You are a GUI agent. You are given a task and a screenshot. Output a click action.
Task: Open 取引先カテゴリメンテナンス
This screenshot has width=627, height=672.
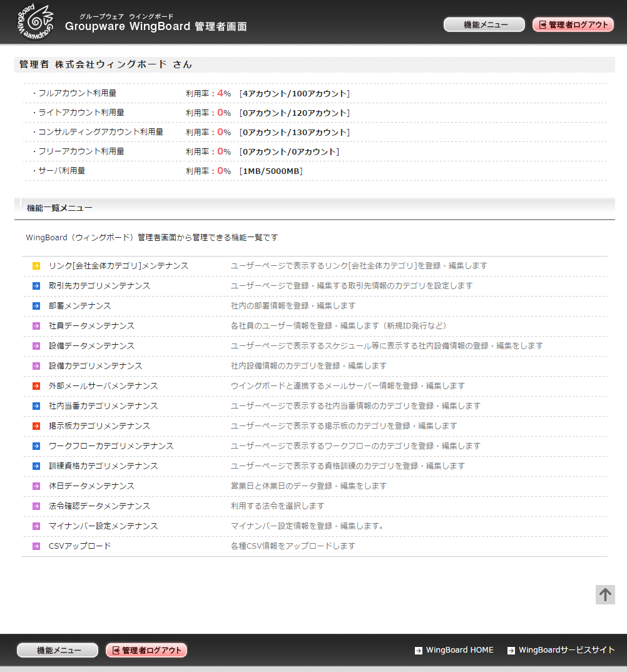pos(99,287)
